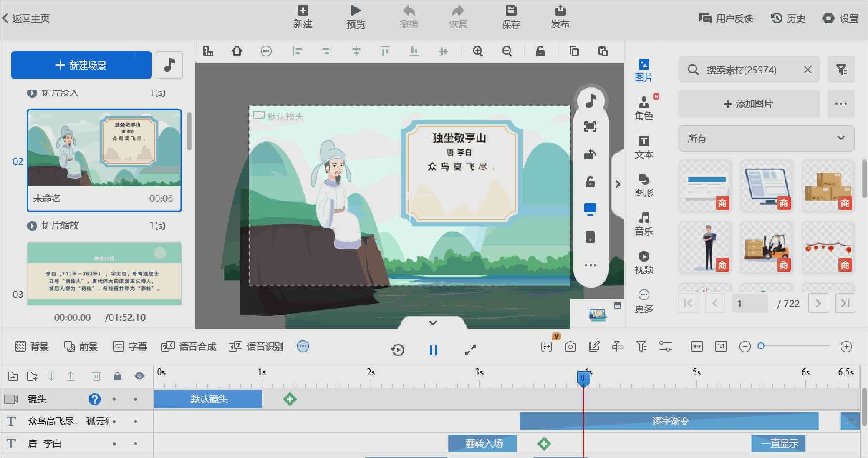868x458 pixels.
Task: Go back with 返回主页
Action: point(26,18)
